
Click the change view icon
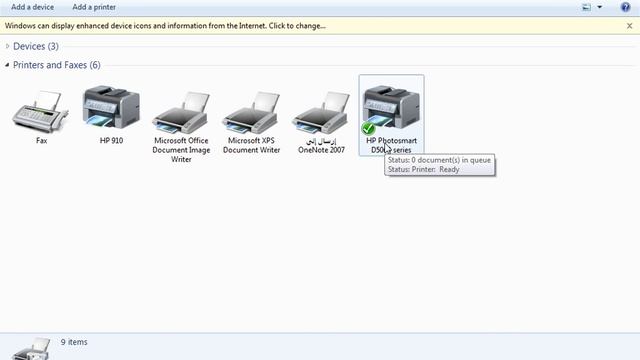(x=586, y=7)
